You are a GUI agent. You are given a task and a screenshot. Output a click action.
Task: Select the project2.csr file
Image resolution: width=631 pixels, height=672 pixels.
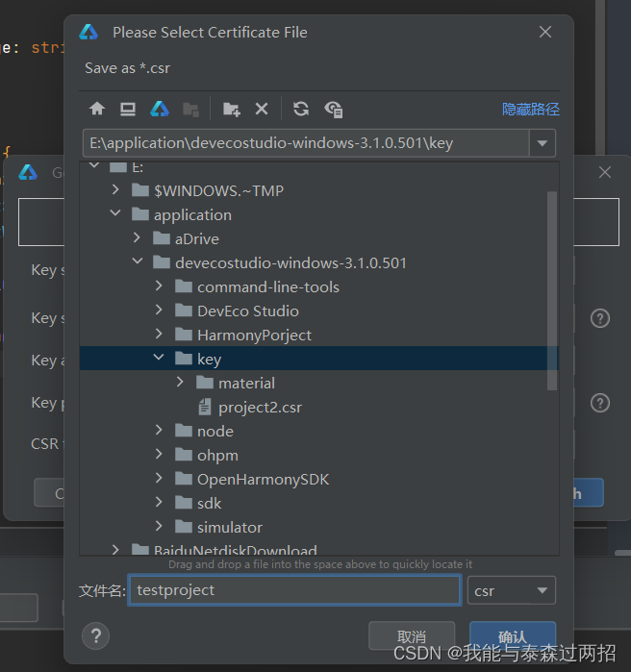pos(260,408)
